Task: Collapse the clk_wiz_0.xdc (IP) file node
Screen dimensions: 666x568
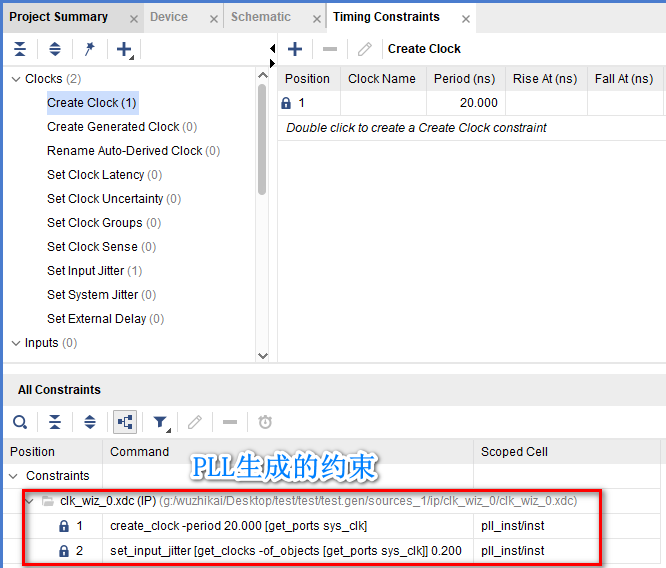Action: point(29,501)
